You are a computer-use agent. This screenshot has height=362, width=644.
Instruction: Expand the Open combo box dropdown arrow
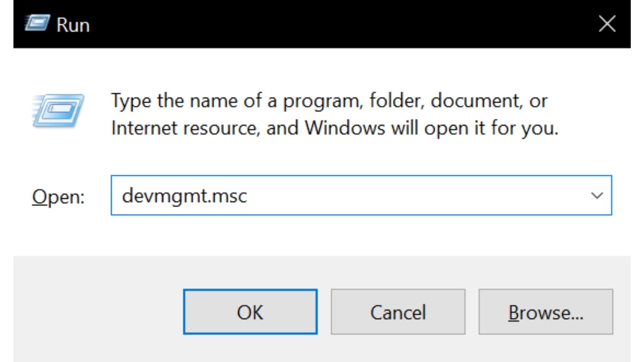point(597,196)
